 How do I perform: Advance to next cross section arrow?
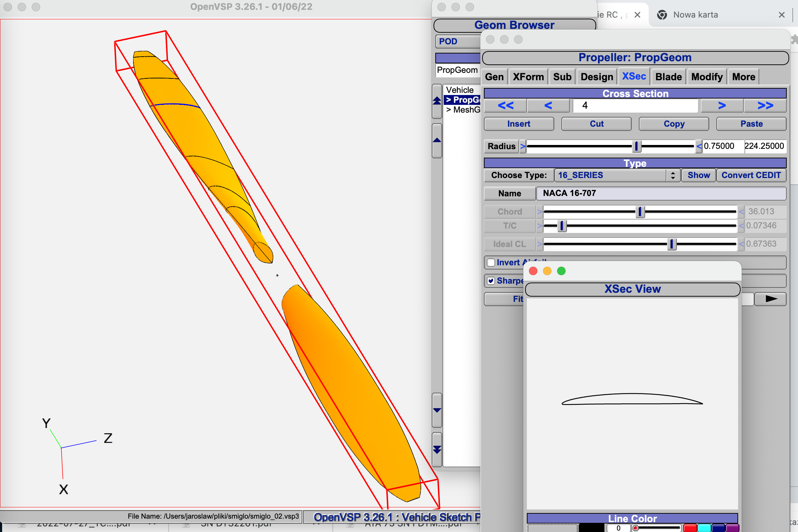pos(722,106)
